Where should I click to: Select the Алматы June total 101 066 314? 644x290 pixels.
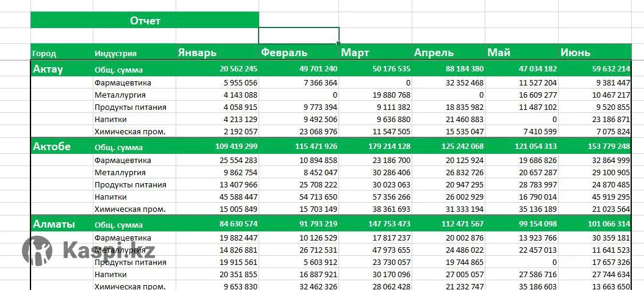606,225
